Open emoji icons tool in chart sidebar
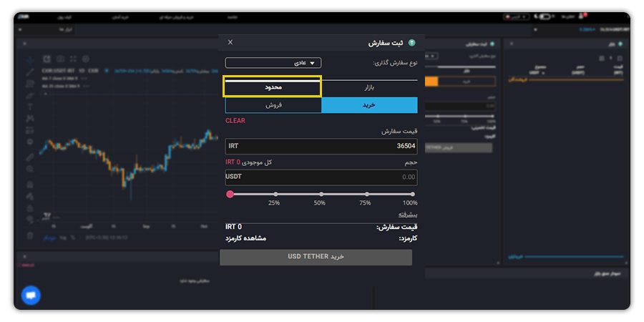The height and width of the screenshot is (322, 644). 29,142
